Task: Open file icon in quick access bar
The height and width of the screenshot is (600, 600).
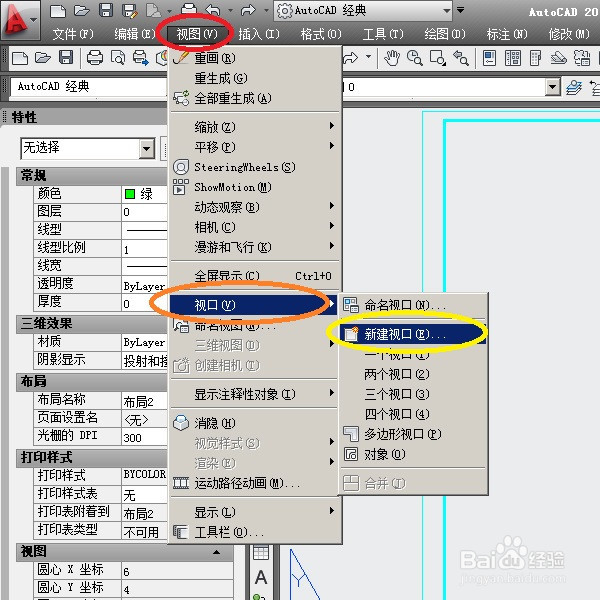Action: click(81, 10)
